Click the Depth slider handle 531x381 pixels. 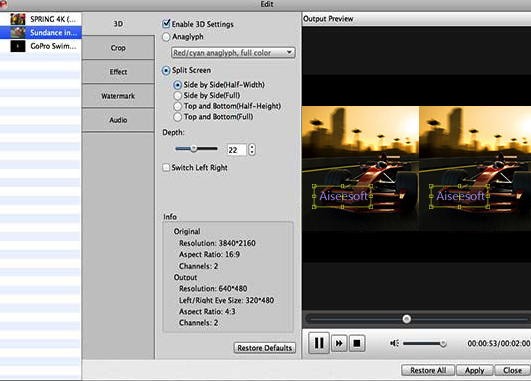tap(193, 148)
